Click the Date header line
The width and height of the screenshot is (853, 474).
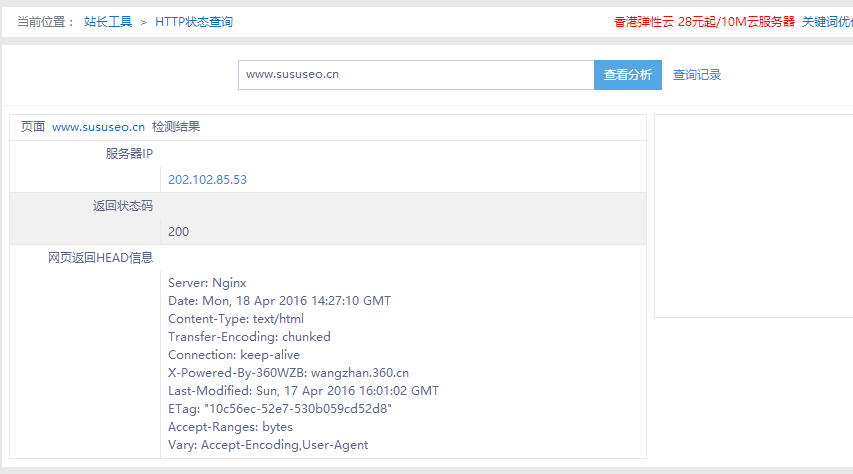[x=279, y=301]
